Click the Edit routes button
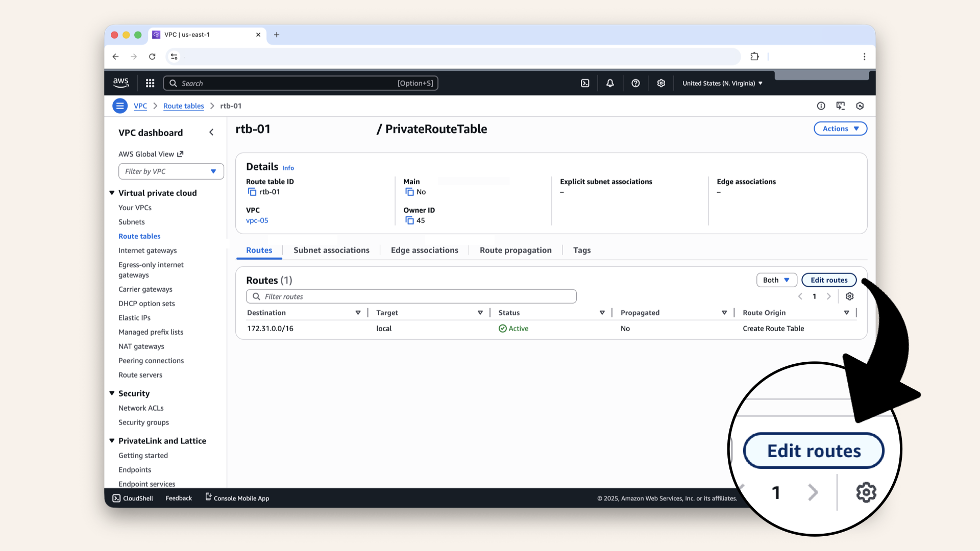 point(828,280)
